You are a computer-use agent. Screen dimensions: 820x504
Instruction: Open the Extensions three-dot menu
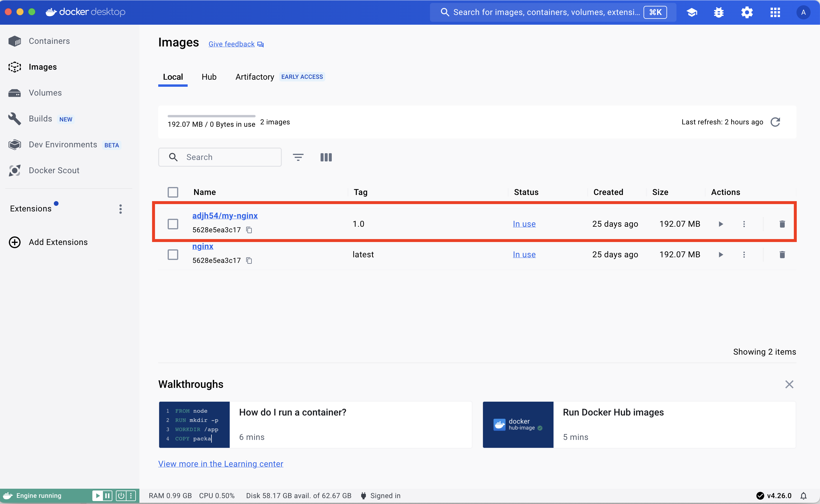click(x=120, y=209)
